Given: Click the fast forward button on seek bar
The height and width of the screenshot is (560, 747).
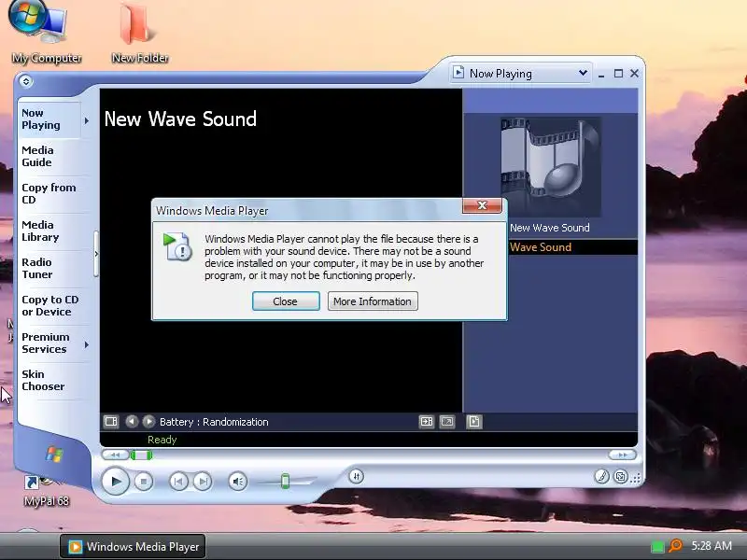Looking at the screenshot, I should pyautogui.click(x=622, y=455).
